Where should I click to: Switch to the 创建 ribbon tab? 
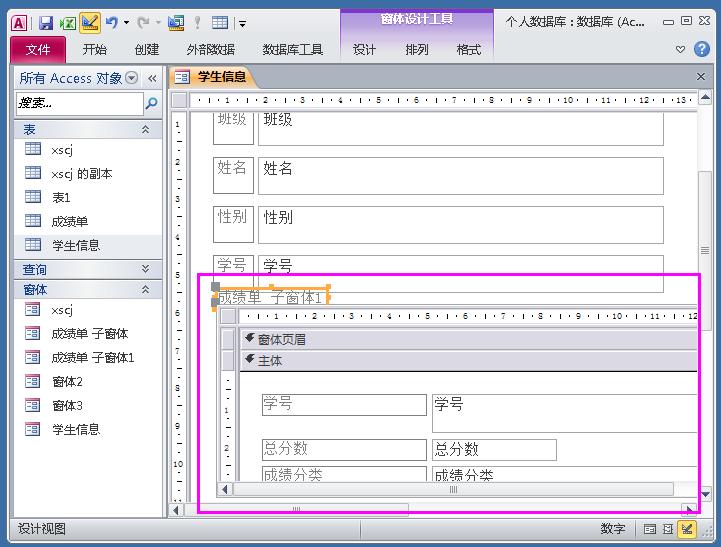tap(147, 49)
